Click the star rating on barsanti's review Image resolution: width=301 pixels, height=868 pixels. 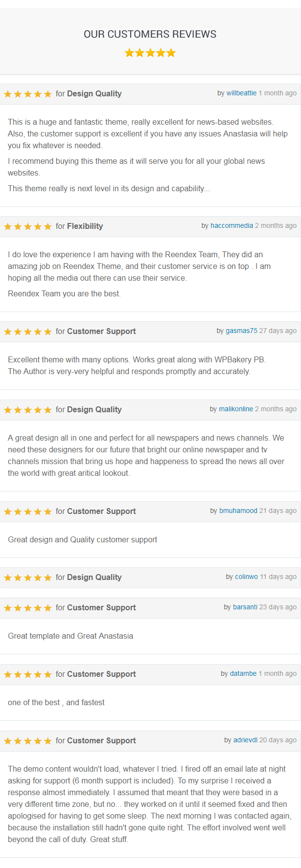[x=28, y=608]
